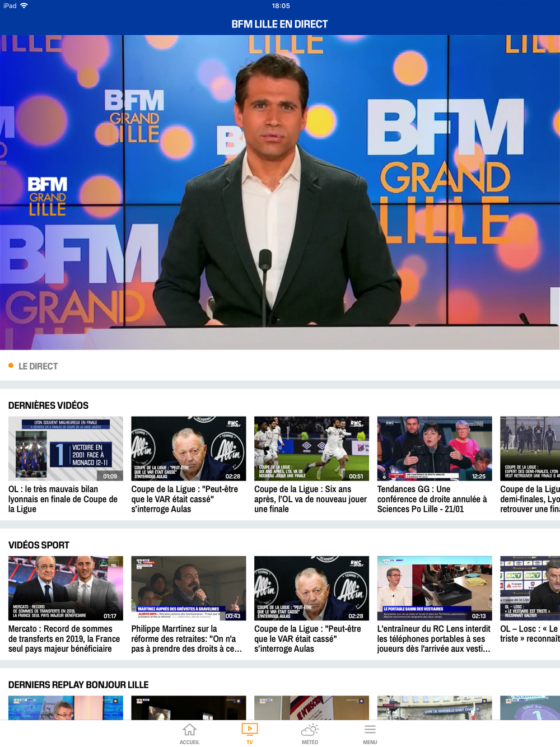Open the Gare de Marseille Saint Charles replay
Screen dimensions: 560x747
435,708
